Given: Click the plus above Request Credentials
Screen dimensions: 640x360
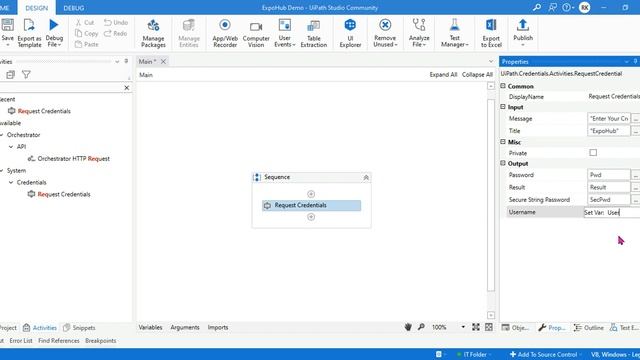Looking at the screenshot, I should click(x=311, y=194).
